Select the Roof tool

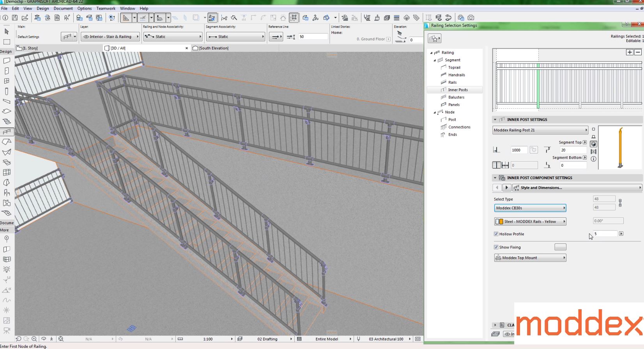click(7, 142)
